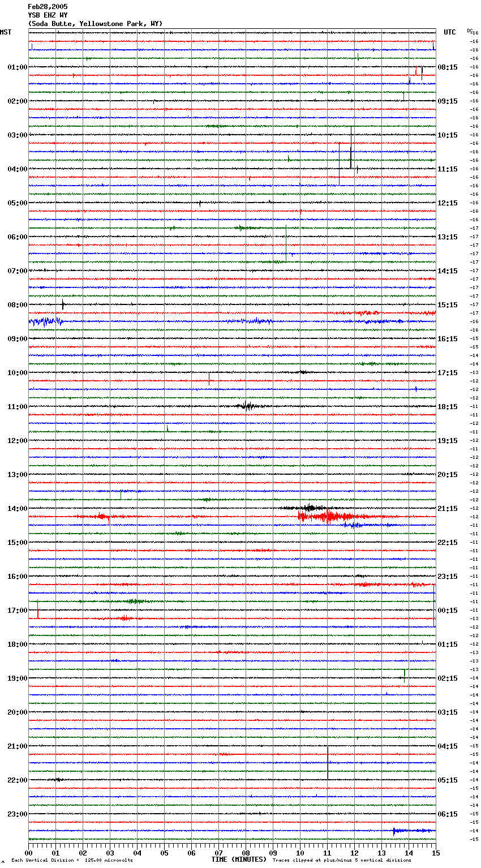Image resolution: width=481 pixels, height=868 pixels.
Task: Click minute 00 on the bottom time axis
Action: [x=29, y=853]
